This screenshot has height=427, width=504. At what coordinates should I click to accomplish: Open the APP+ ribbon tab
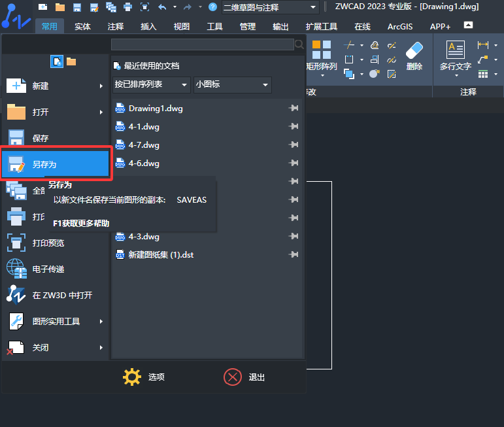(441, 26)
